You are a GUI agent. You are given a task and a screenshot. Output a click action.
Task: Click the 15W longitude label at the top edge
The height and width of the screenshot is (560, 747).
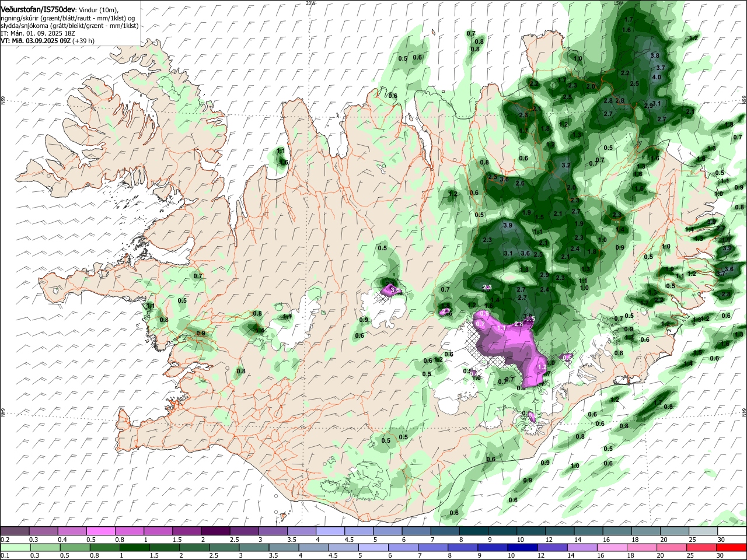pyautogui.click(x=618, y=3)
